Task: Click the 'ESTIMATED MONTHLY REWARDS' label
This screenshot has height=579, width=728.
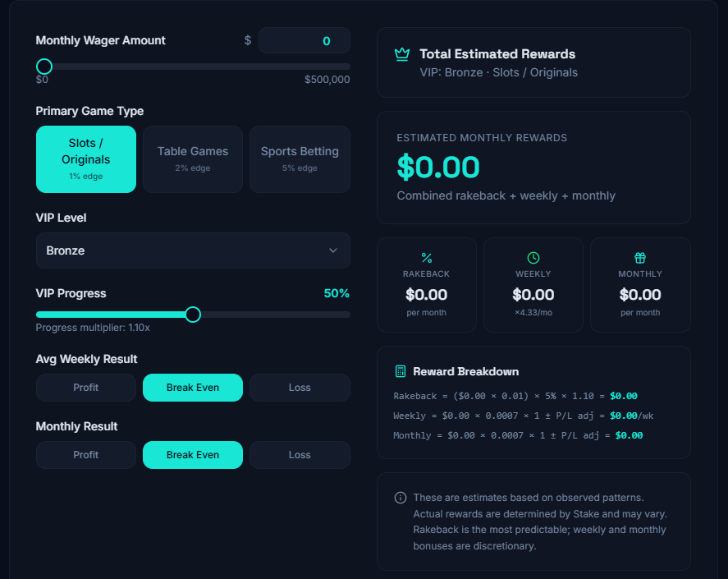Action: tap(482, 137)
